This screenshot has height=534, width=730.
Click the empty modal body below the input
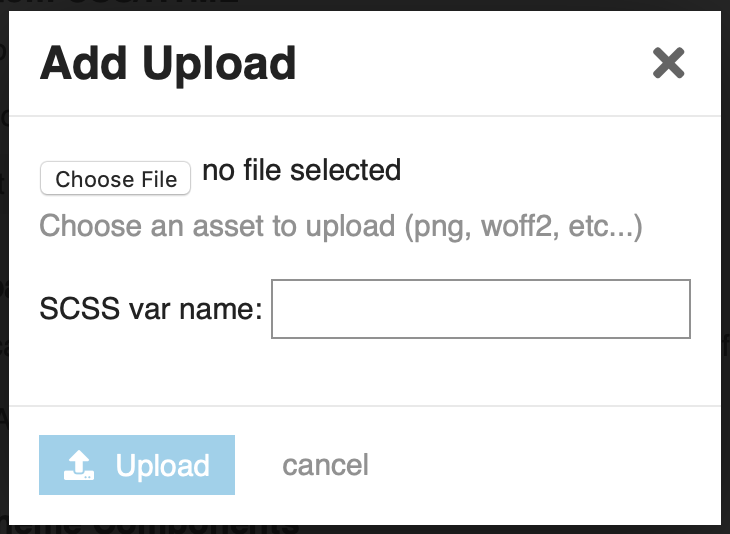(365, 372)
